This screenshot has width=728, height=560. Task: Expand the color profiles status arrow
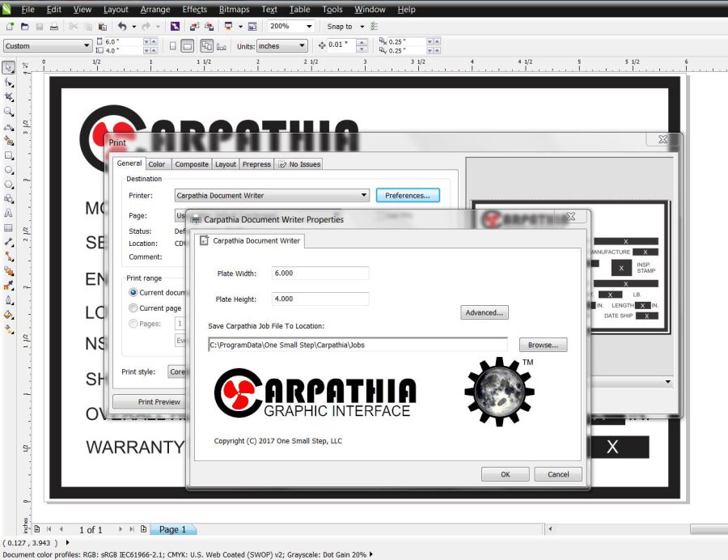click(x=371, y=554)
